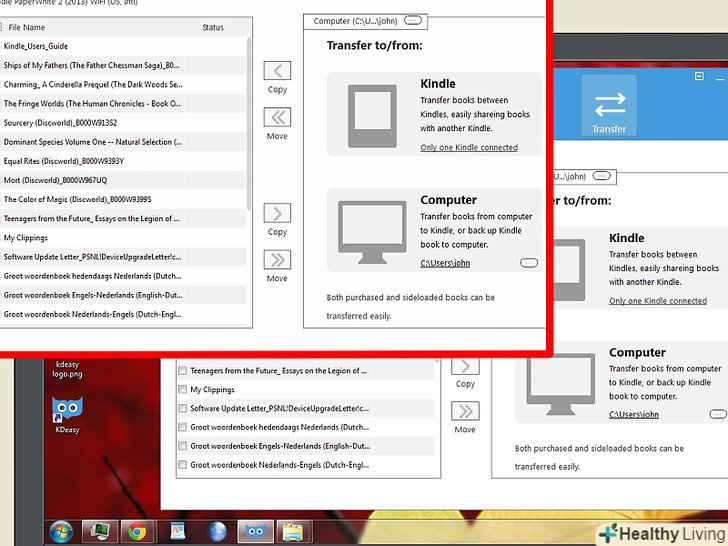
Task: Click the monitor app icon next to Start
Action: (100, 532)
